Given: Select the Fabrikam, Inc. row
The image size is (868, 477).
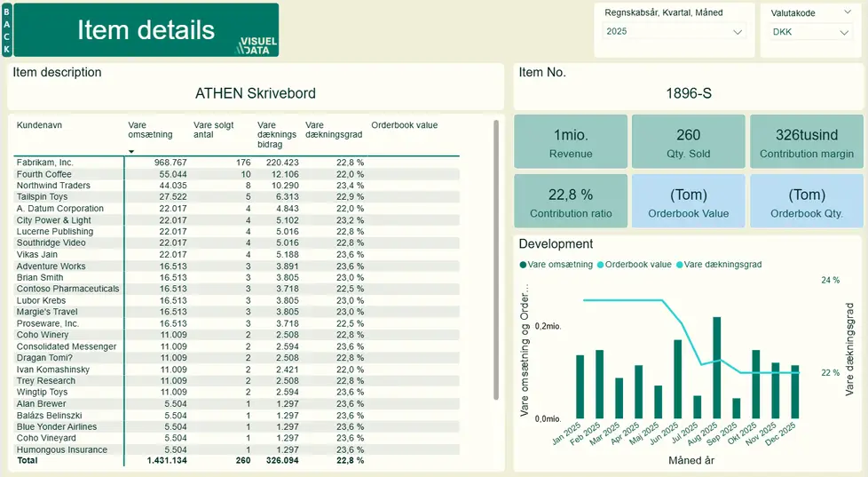Looking at the screenshot, I should (236, 163).
